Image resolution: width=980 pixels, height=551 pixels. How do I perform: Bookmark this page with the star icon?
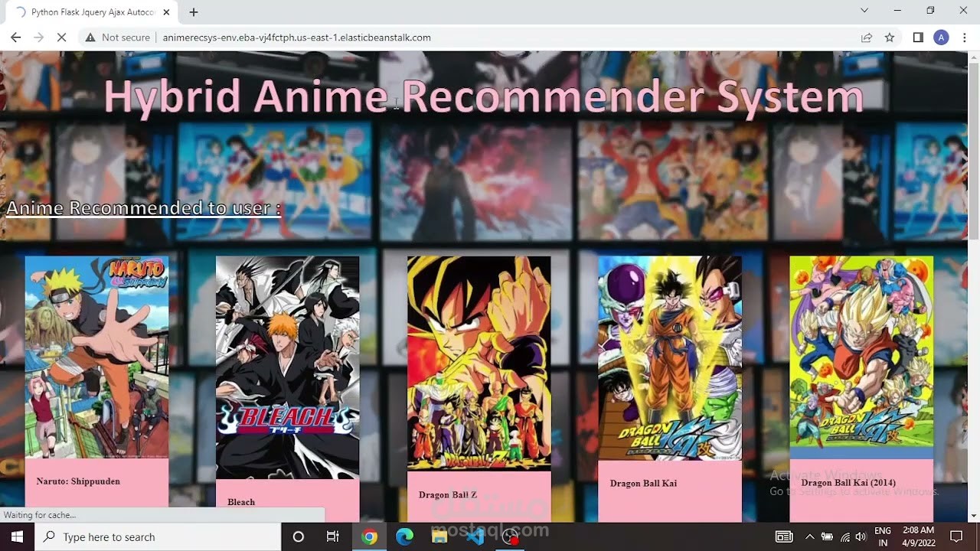(x=890, y=37)
